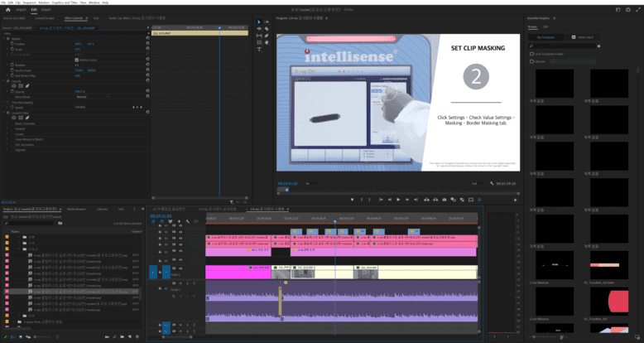The height and width of the screenshot is (343, 644).
Task: Export frame using the camera icon
Action: click(445, 200)
